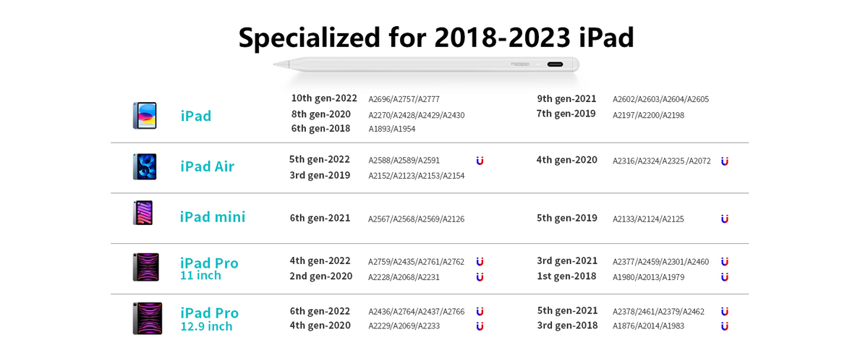Viewport: 868px width, 356px height.
Task: Click magnet icon beside iPad Air 5th gen-2022
Action: 480,161
